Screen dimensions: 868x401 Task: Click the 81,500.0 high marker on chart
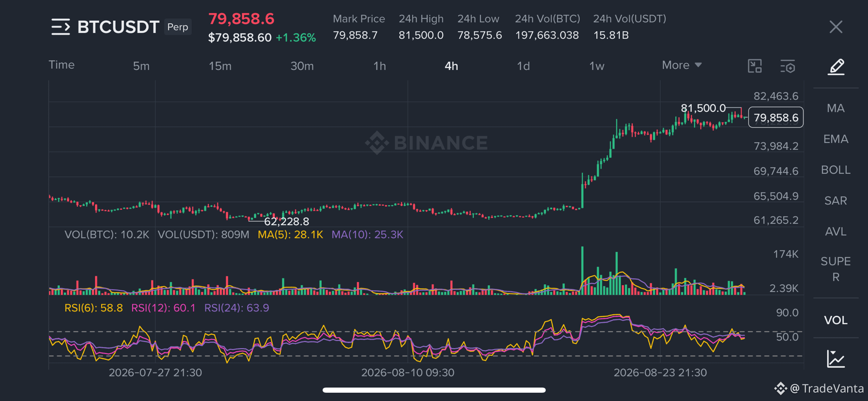[x=703, y=108]
